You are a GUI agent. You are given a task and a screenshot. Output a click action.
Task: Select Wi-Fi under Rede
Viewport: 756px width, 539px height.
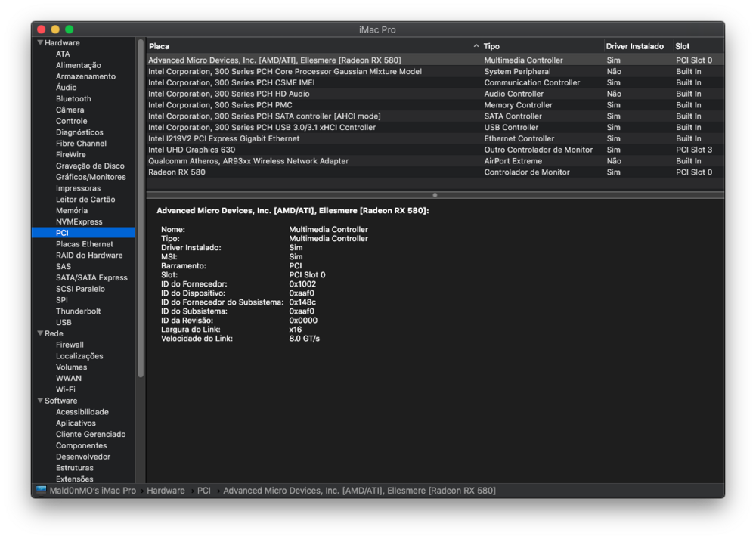65,390
